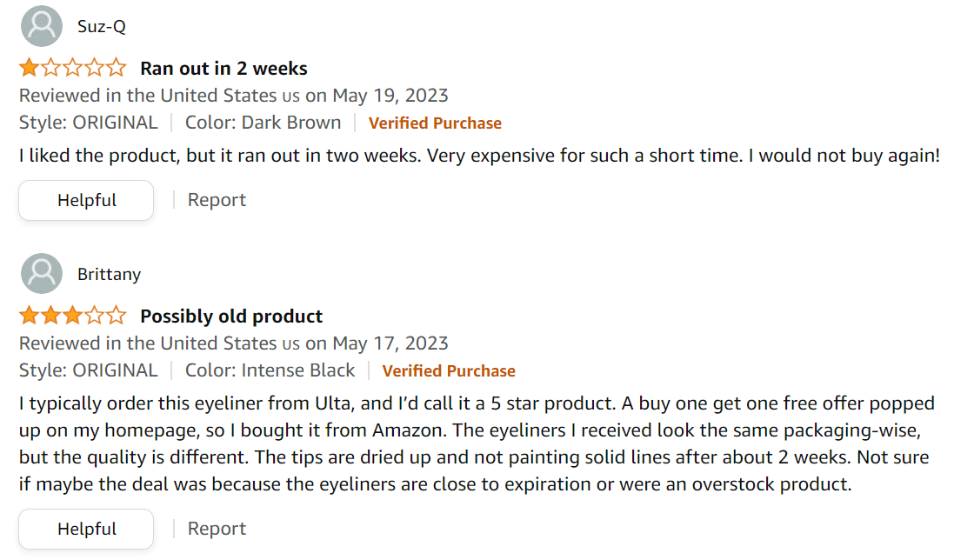The width and height of the screenshot is (954, 560).
Task: Open the Brittany reviewer profile name
Action: [109, 274]
